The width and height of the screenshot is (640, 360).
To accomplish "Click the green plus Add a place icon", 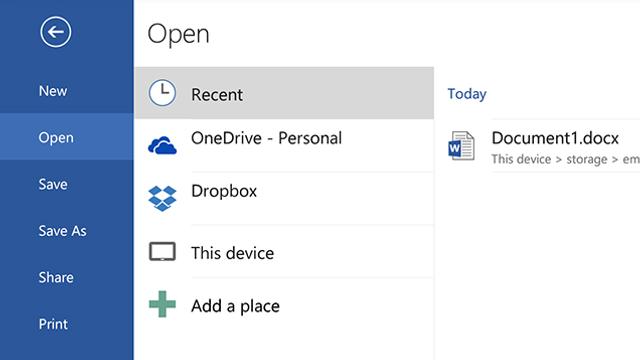I will point(162,304).
